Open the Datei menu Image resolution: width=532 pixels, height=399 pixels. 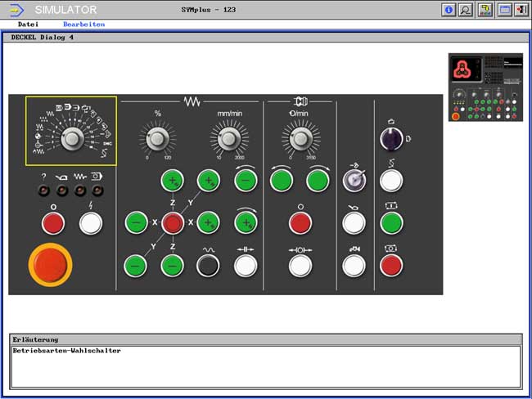point(28,25)
